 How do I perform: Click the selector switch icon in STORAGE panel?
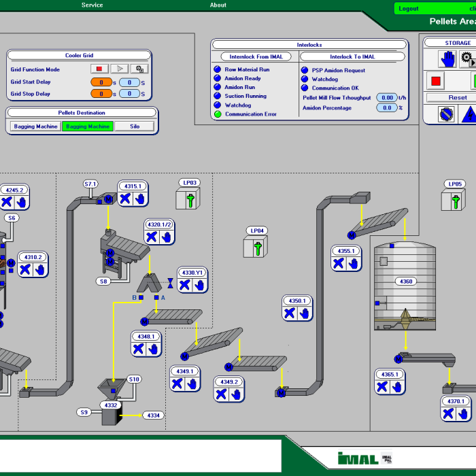[446, 114]
